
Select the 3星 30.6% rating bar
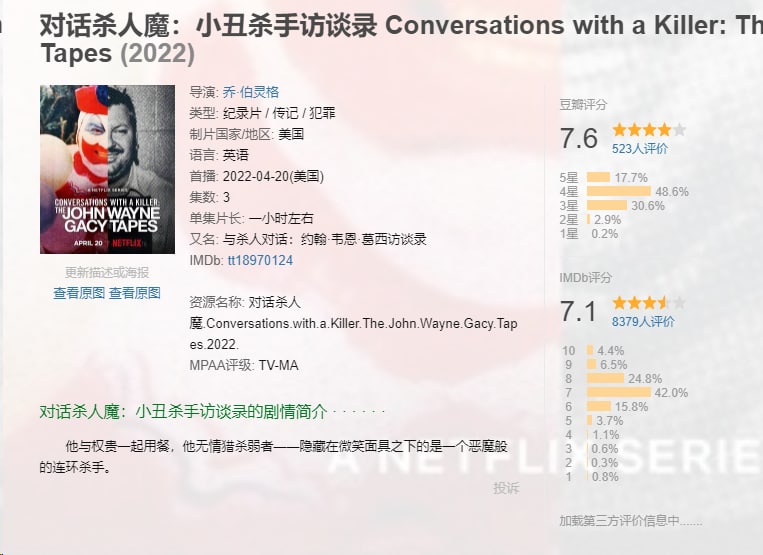tap(607, 205)
